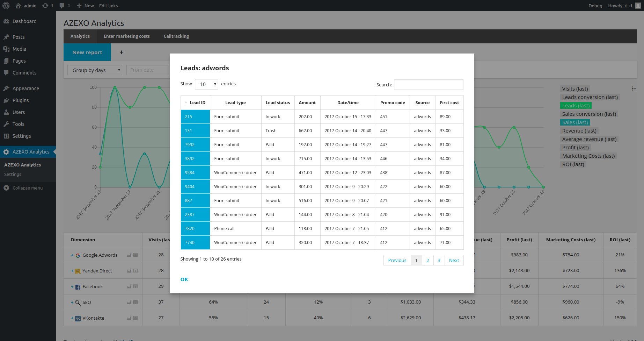This screenshot has height=341, width=644.
Task: Open the metrics list icon beside the chart legend
Action: point(634,88)
